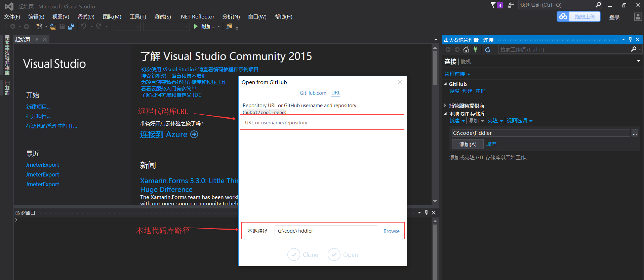Click the New Project toolbar icon
644x280 pixels.
point(39,26)
